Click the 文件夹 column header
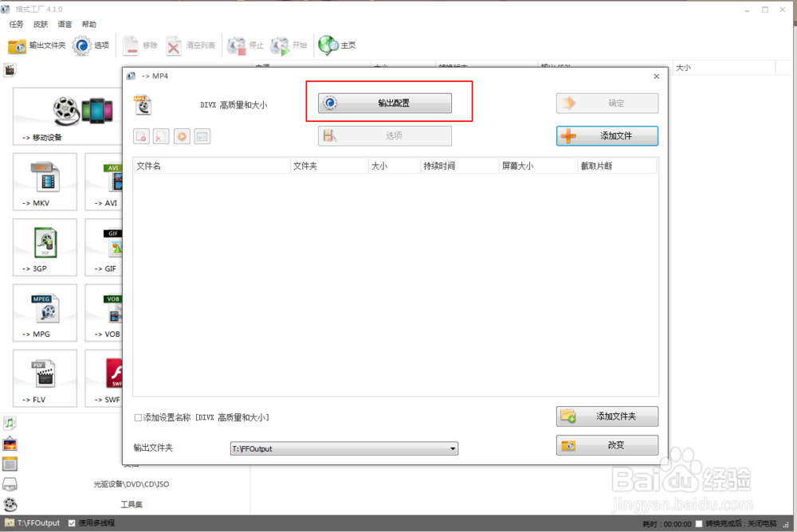 coord(329,166)
